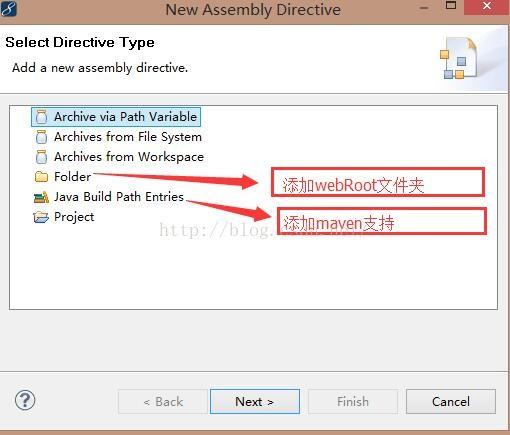
Task: Choose Java Build Path Entries directive
Action: (x=119, y=197)
